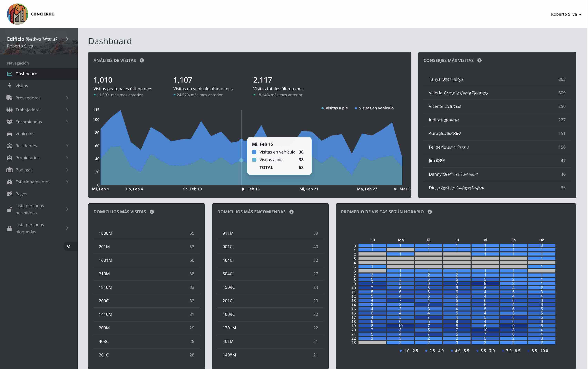Screen dimensions: 588x369
Task: Toggle the 5.5 - 7.0 heatmap range
Action: pyautogui.click(x=485, y=351)
